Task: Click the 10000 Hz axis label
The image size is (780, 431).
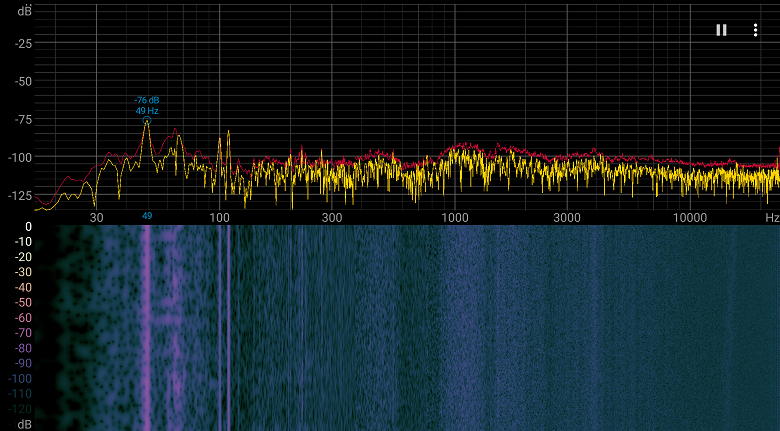Action: [689, 218]
